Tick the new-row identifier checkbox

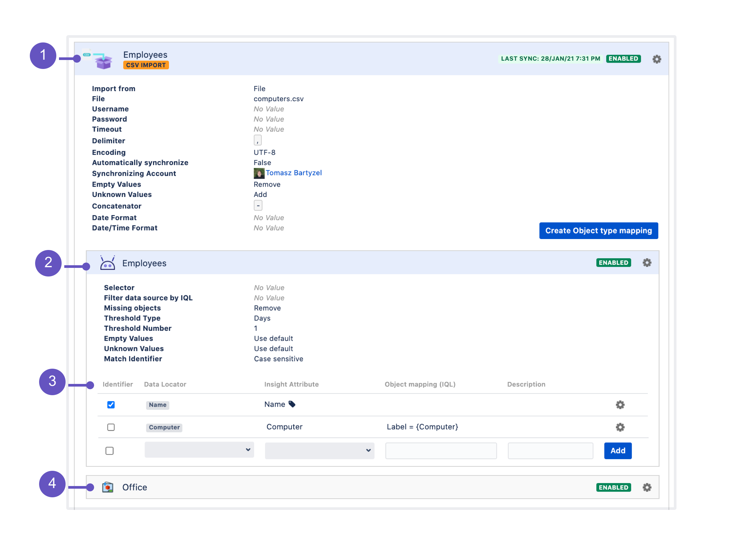[109, 451]
